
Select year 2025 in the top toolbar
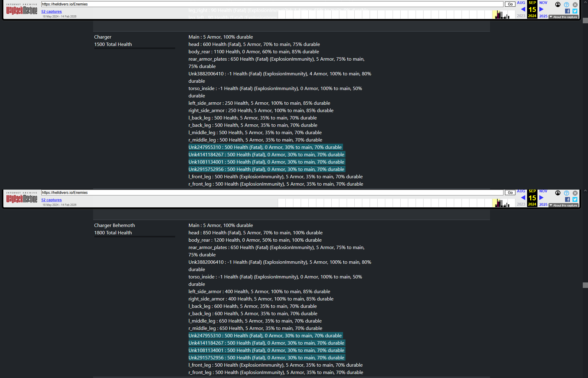543,16
